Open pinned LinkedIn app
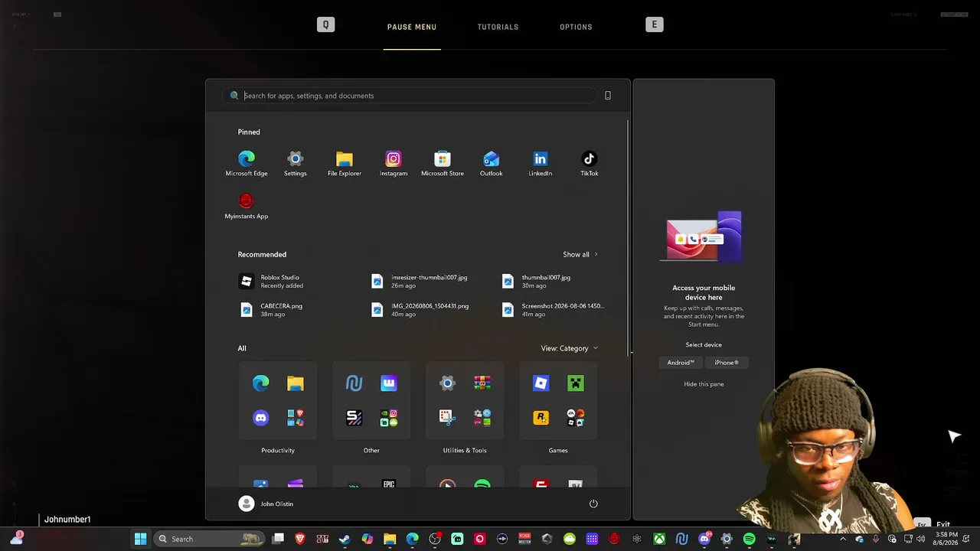Viewport: 980px width, 551px height. [541, 164]
